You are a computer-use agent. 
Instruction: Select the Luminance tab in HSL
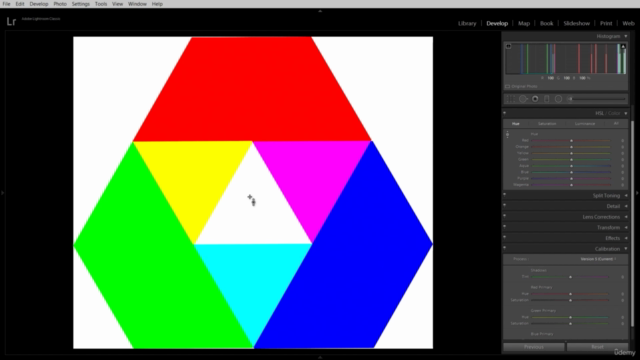[585, 124]
